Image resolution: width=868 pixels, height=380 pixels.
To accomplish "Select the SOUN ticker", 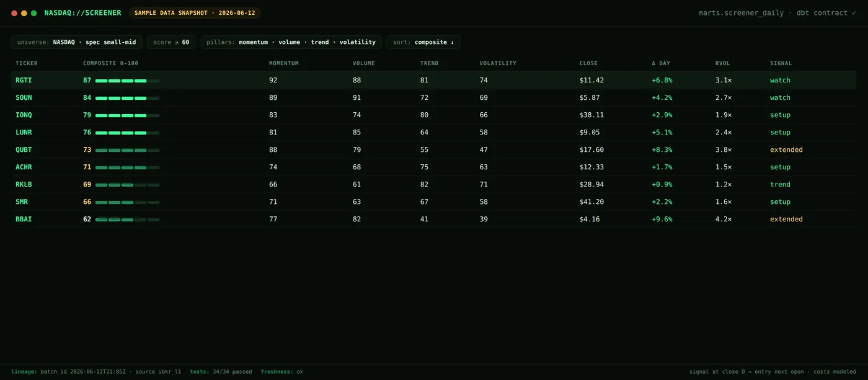I will click(24, 97).
